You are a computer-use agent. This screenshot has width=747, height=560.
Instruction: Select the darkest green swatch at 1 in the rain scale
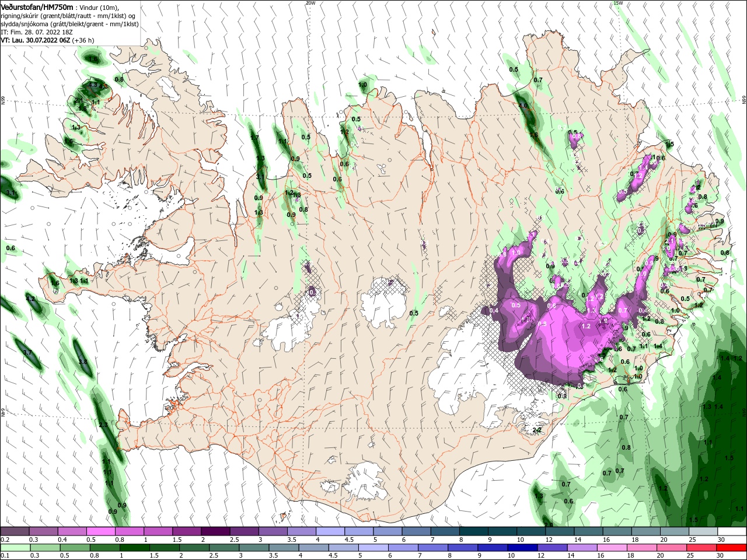click(134, 548)
